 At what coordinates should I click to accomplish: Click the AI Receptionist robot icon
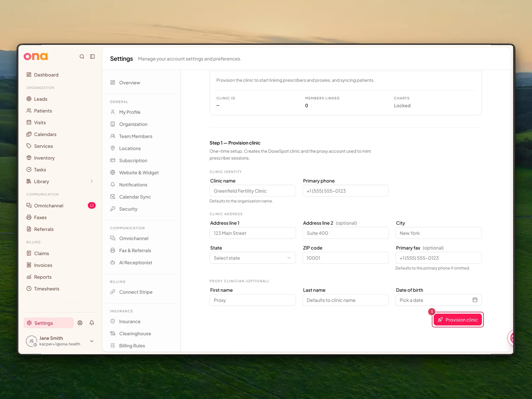pos(113,262)
